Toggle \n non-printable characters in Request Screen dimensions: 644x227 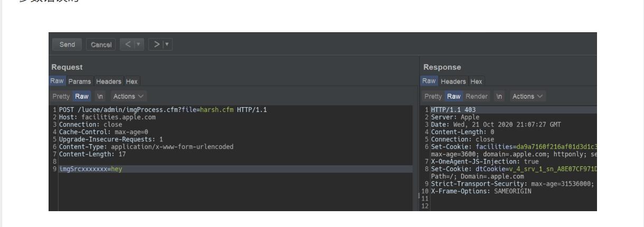[99, 97]
